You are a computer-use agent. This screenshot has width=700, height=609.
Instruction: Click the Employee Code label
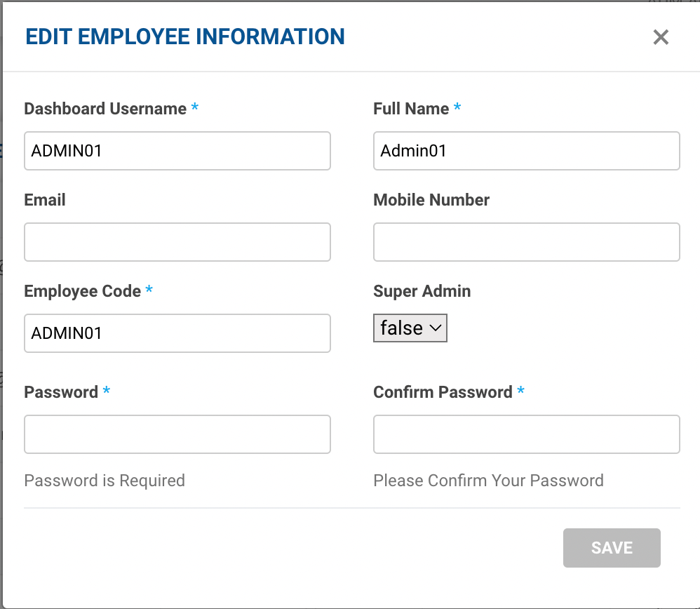83,291
